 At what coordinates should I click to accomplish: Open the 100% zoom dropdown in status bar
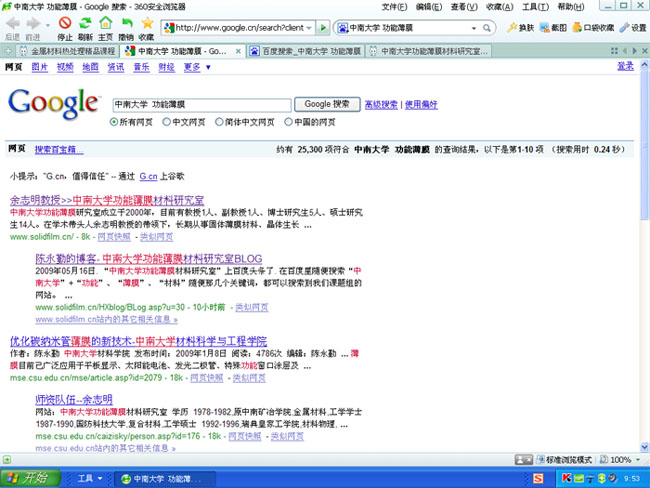(638, 459)
